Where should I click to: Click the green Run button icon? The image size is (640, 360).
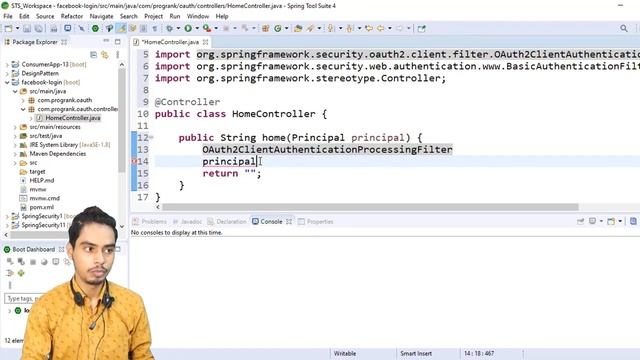(x=188, y=28)
